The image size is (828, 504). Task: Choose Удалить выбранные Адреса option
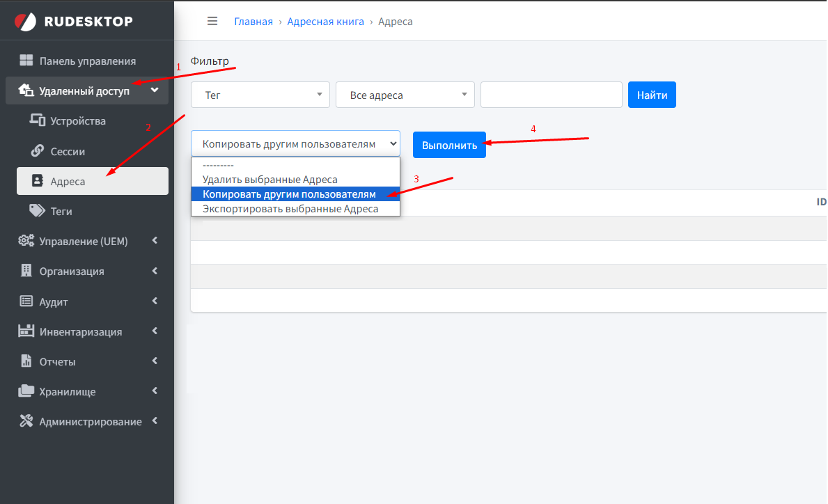[x=270, y=180]
